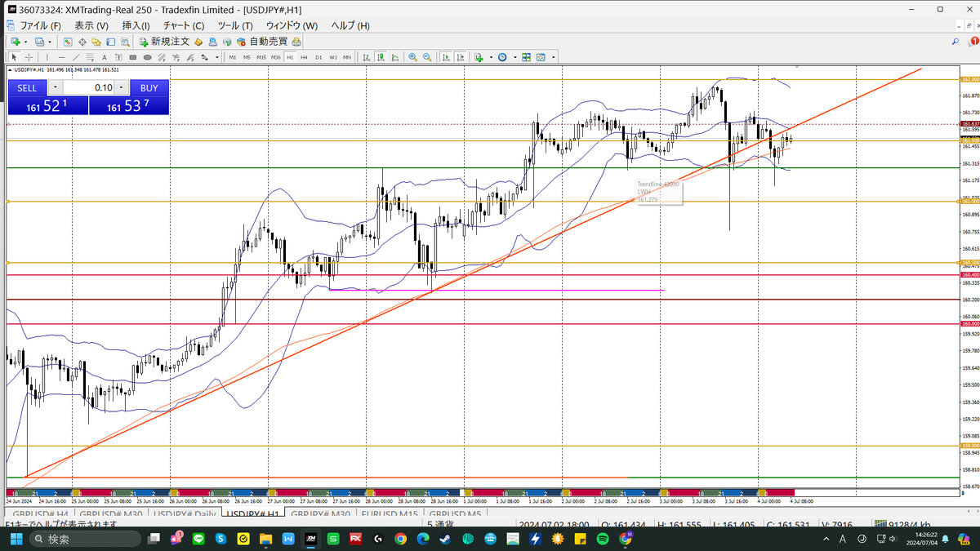Open the ヘルプ (H) menu
This screenshot has height=551, width=980.
tap(350, 25)
